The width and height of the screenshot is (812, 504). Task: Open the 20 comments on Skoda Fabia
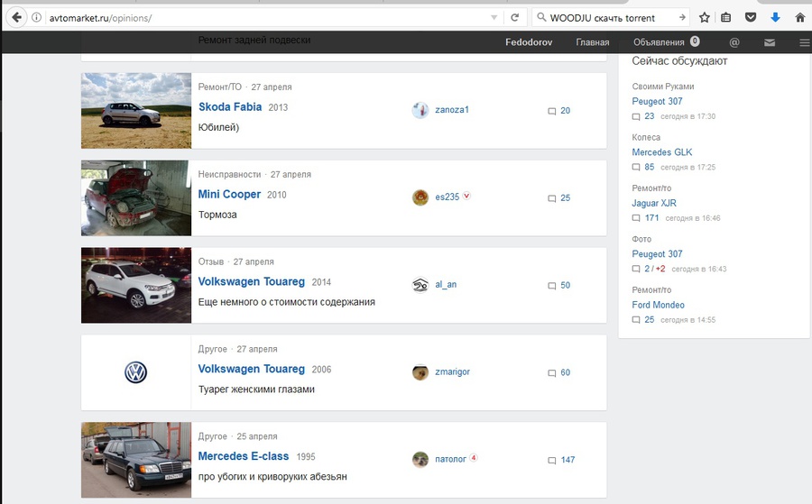[x=559, y=111]
